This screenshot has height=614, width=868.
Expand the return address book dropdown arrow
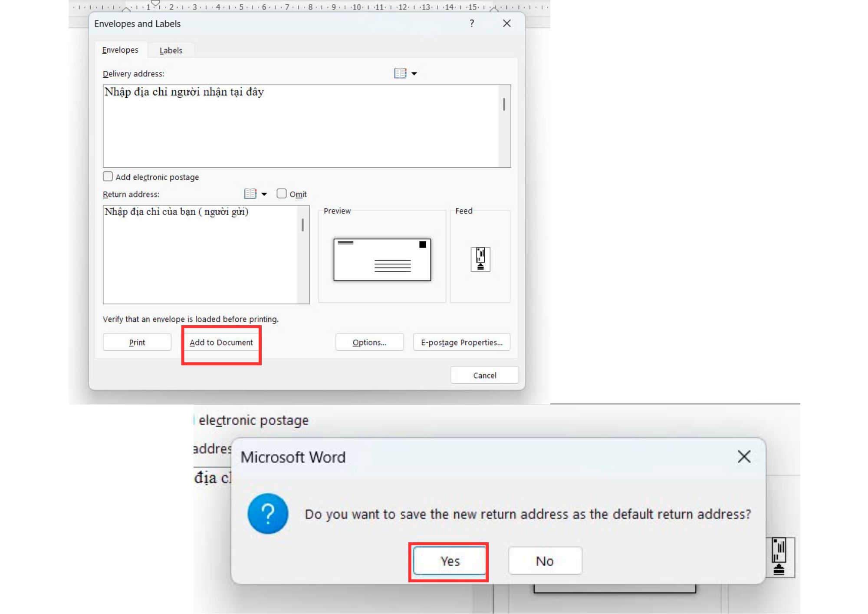(x=264, y=194)
